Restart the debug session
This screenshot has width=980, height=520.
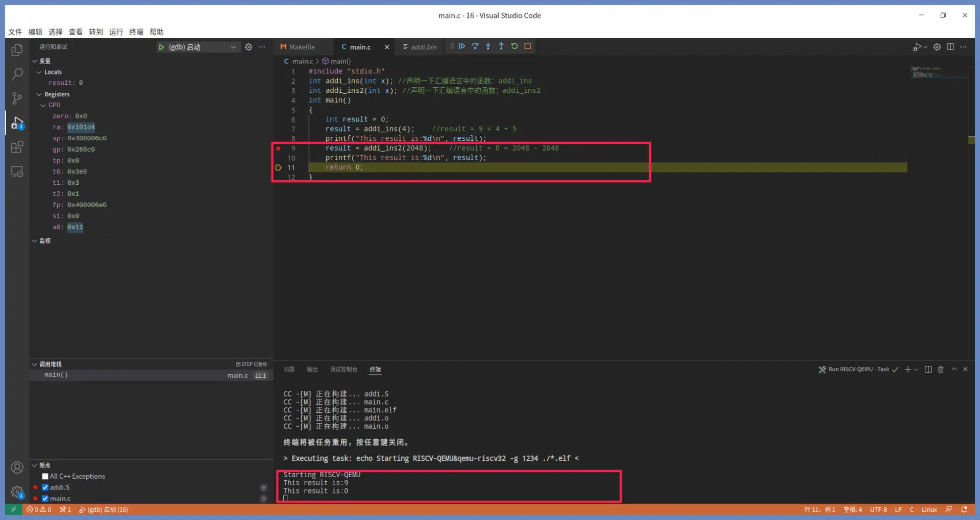(x=514, y=46)
